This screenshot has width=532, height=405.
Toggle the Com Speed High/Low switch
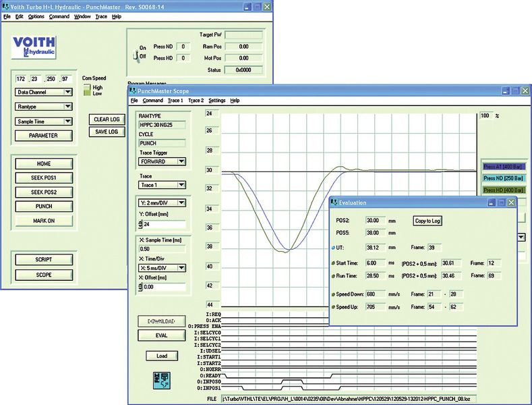click(87, 90)
